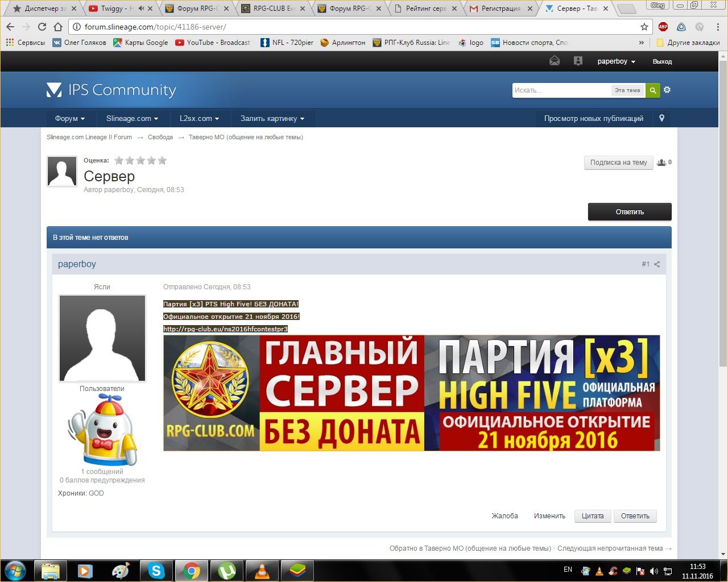Open the Chrome three-dot menu

pos(718,27)
